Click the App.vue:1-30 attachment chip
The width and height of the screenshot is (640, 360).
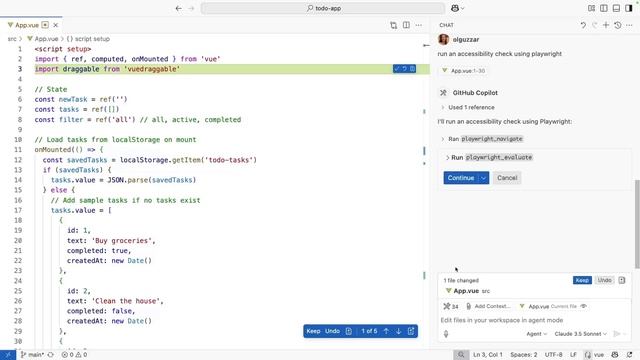(x=464, y=71)
